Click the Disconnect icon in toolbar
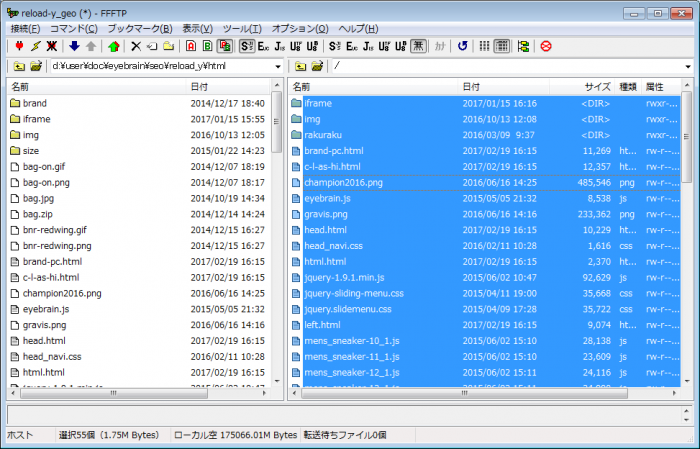 (x=51, y=46)
